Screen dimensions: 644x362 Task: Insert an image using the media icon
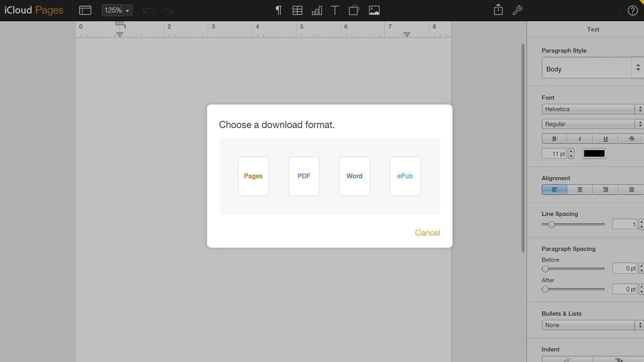pos(374,10)
